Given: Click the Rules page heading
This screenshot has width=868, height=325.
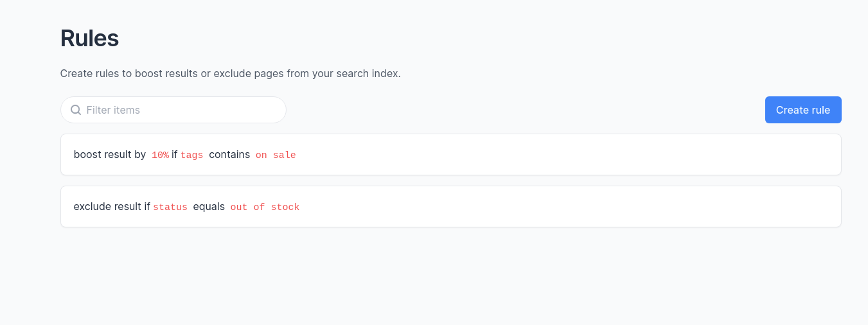Looking at the screenshot, I should (89, 39).
